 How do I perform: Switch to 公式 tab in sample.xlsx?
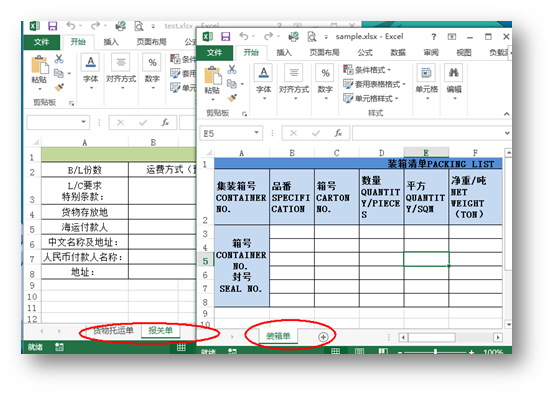365,53
